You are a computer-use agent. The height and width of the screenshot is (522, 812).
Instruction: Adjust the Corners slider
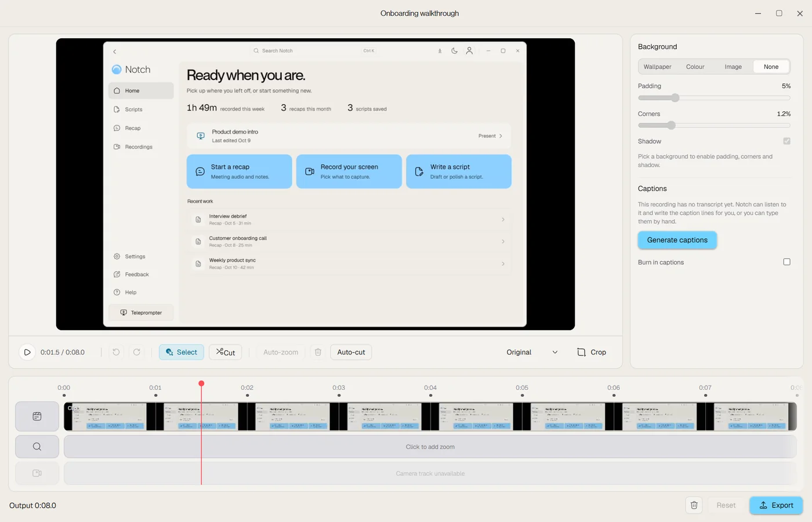click(x=714, y=125)
